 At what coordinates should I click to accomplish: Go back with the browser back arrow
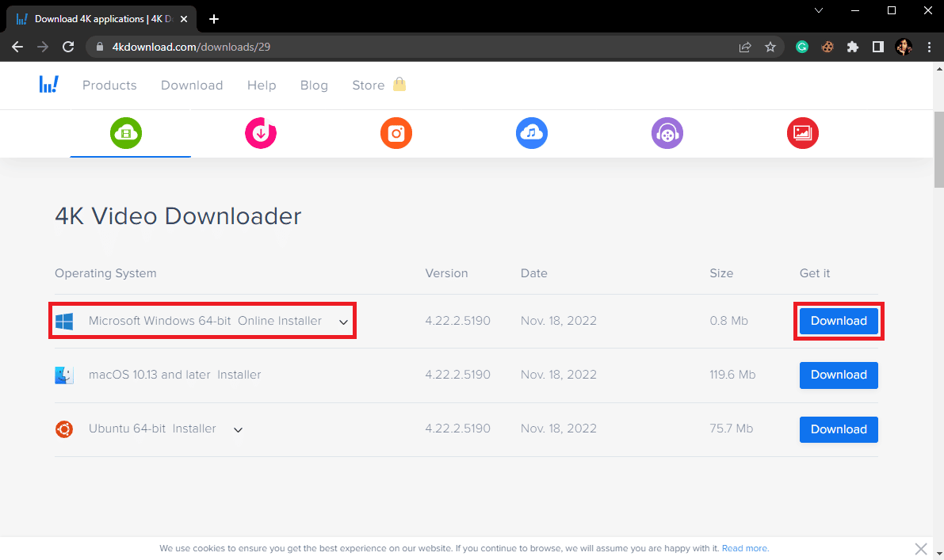[x=17, y=47]
